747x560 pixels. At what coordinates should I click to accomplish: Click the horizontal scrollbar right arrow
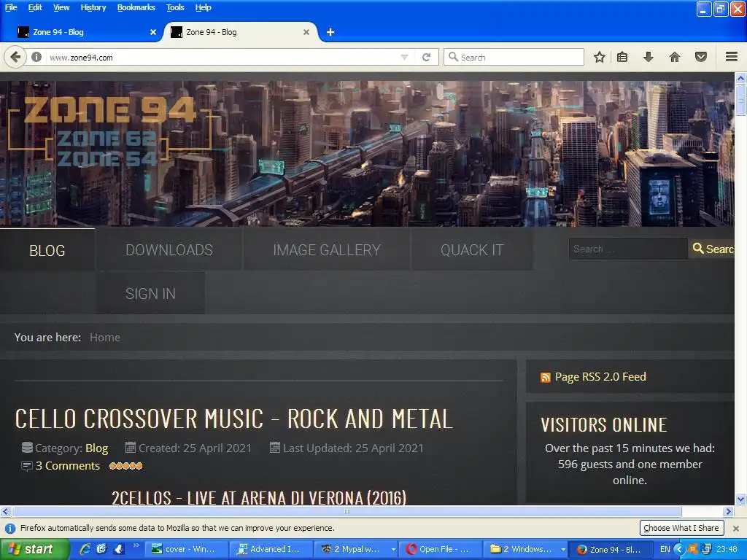[728, 511]
